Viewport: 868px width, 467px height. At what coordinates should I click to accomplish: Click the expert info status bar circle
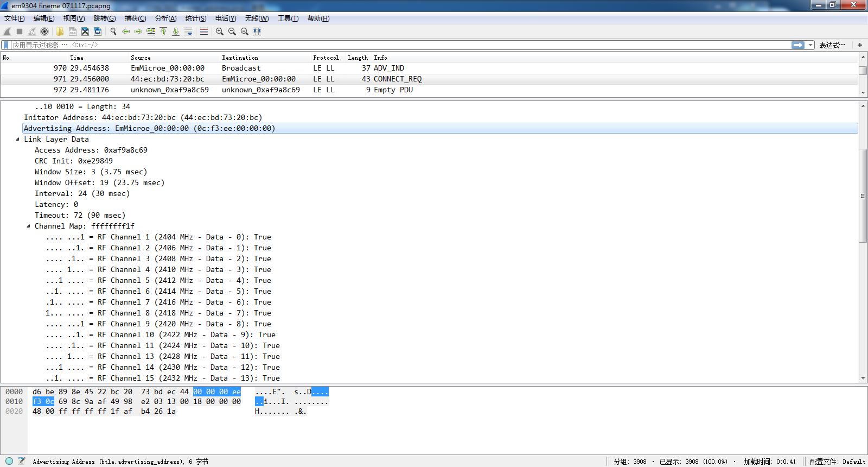9,461
